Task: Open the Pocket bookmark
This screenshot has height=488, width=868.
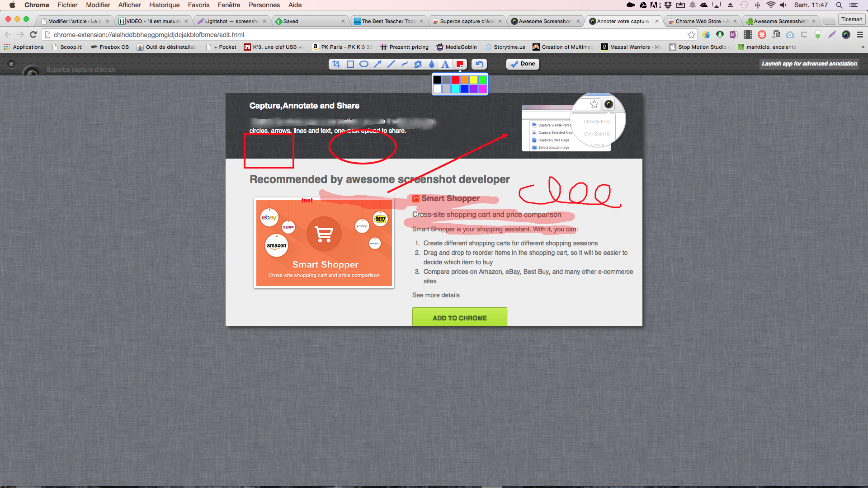Action: pos(222,47)
